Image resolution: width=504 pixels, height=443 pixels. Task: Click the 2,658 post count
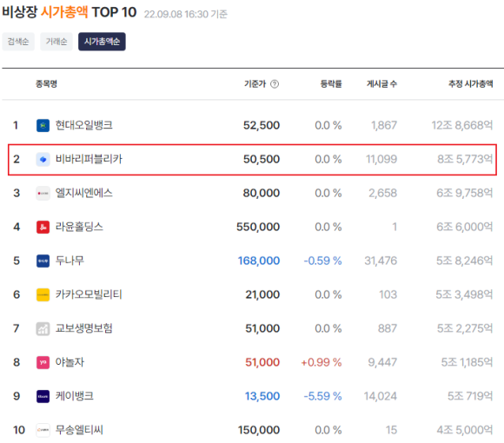(383, 193)
